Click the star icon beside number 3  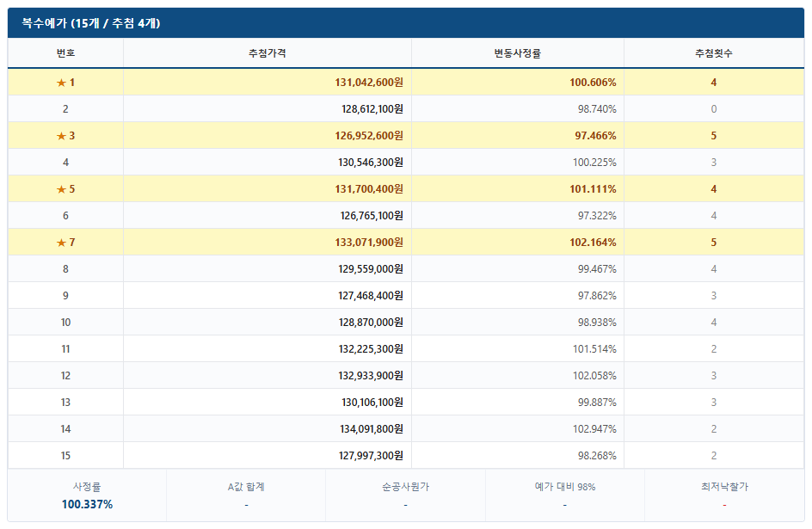pos(61,136)
